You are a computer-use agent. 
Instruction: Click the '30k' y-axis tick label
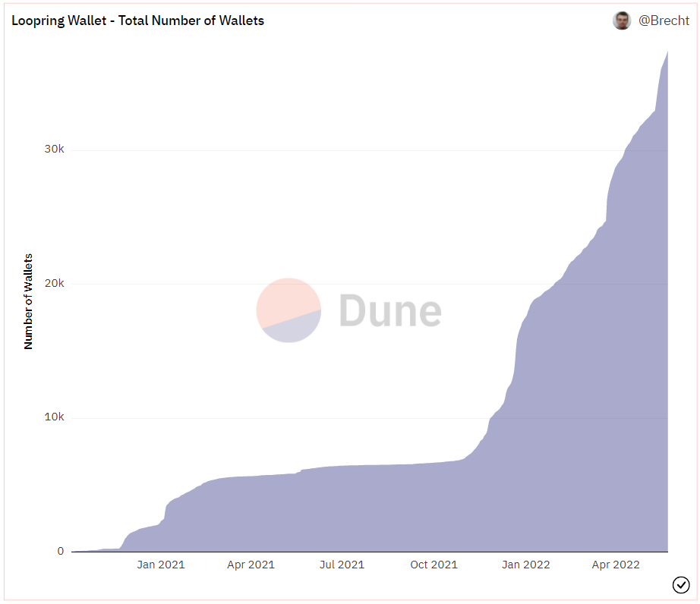(x=55, y=149)
